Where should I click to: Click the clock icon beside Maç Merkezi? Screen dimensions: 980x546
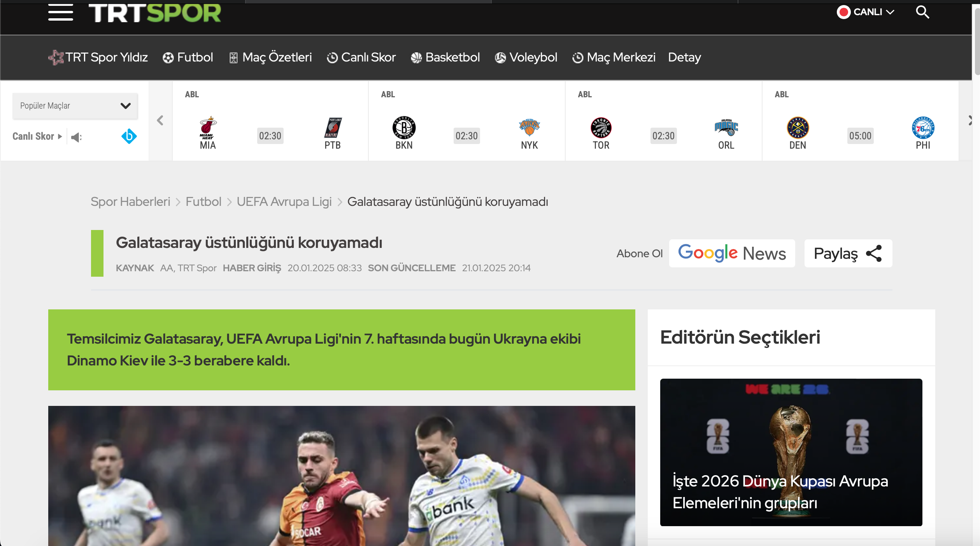coord(578,58)
